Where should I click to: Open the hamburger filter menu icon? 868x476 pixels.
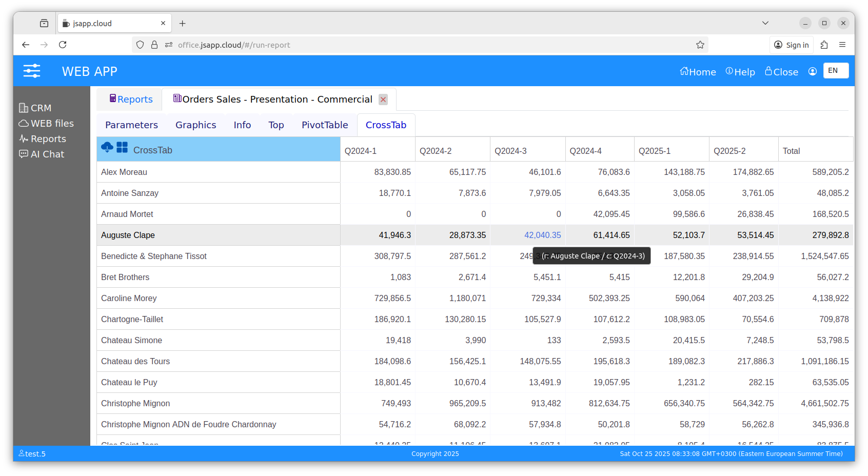[x=32, y=71]
